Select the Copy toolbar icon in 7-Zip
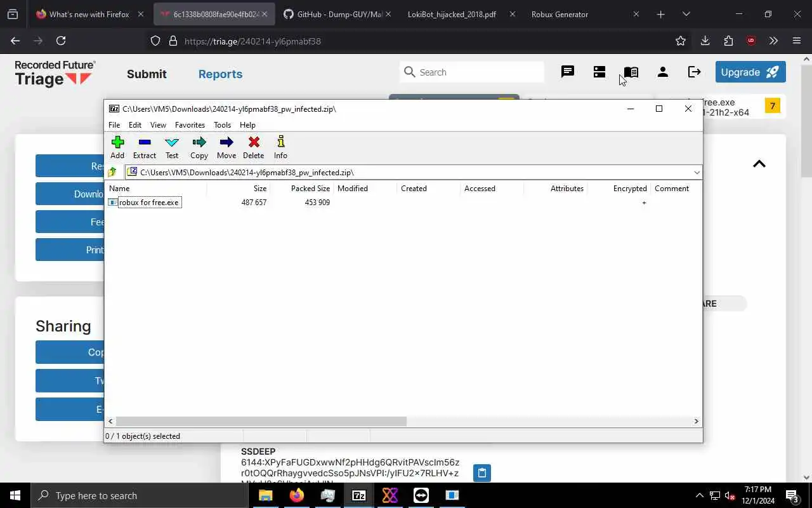This screenshot has width=812, height=508. 199,147
